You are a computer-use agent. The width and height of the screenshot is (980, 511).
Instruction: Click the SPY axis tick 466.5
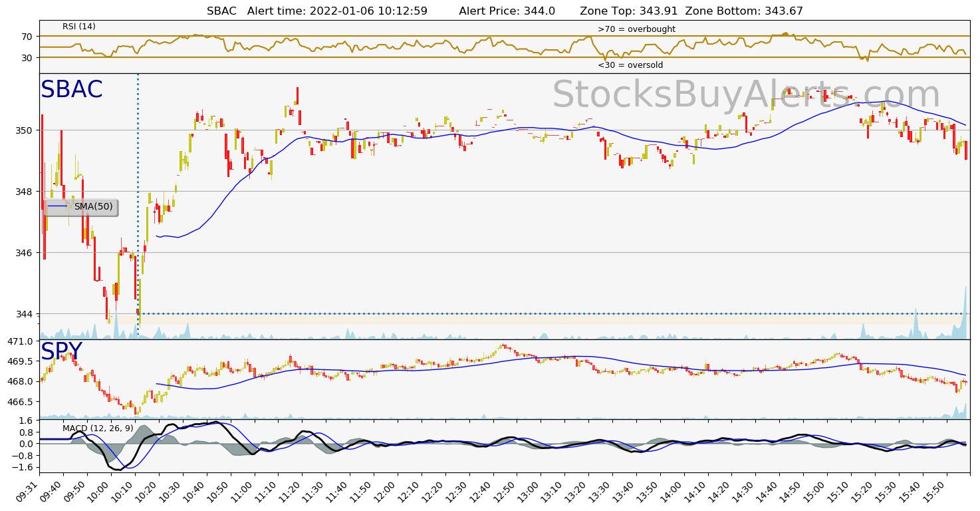click(x=21, y=402)
